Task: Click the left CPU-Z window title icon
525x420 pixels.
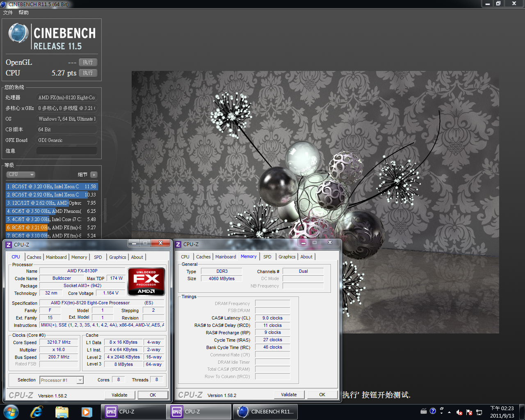Action: coord(9,245)
